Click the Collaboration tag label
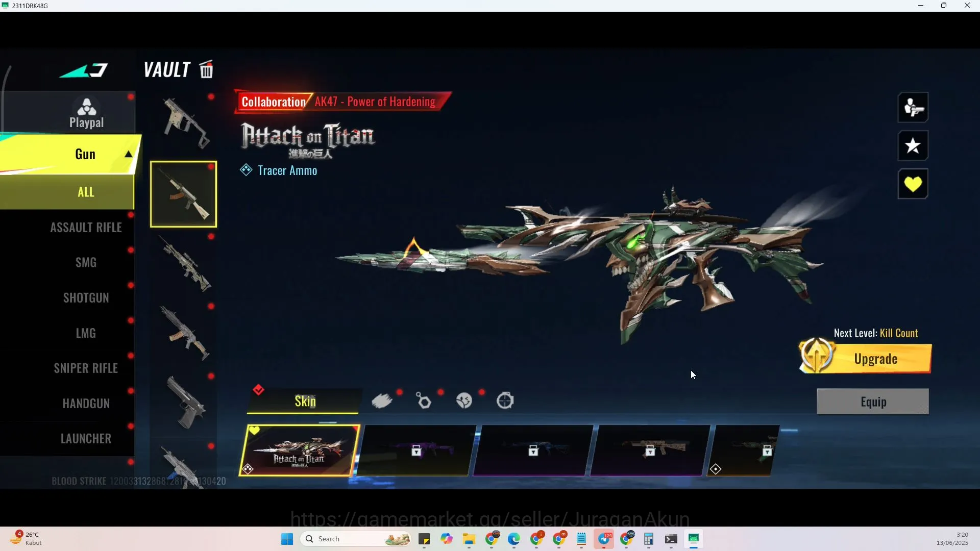Screen dimensions: 980x551 [x=274, y=102]
